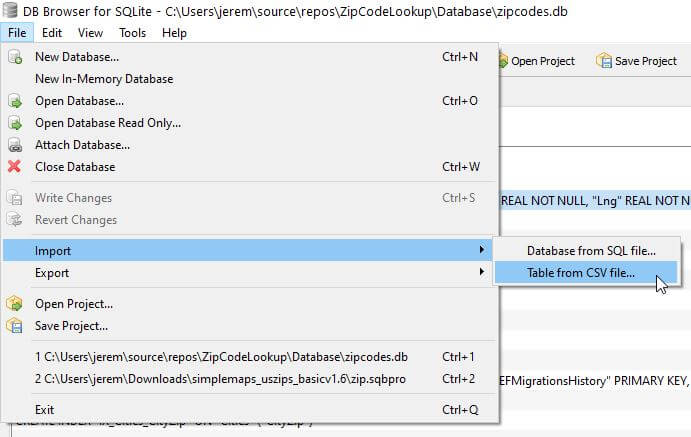This screenshot has width=691, height=437.
Task: Choose Attach Database... entry
Action: pos(250,145)
